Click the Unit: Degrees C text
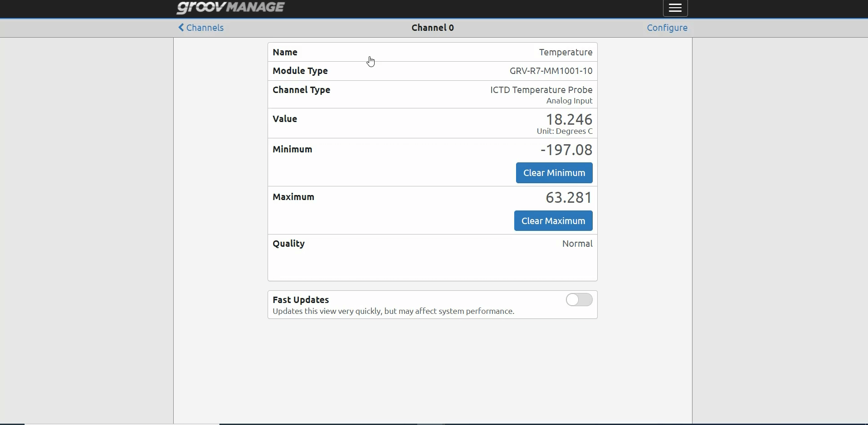The image size is (868, 425). pyautogui.click(x=565, y=132)
